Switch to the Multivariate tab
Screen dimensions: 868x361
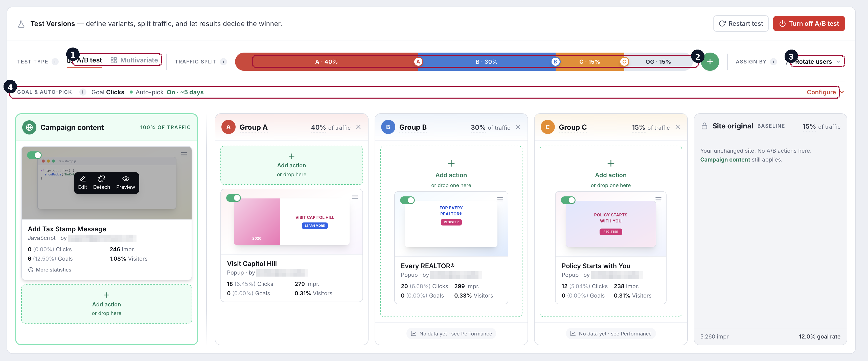[134, 60]
